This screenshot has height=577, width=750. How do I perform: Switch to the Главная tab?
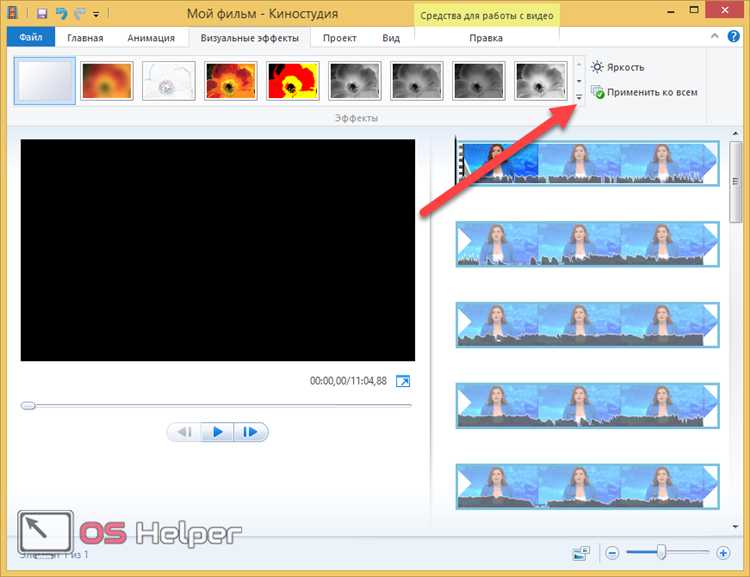(85, 38)
